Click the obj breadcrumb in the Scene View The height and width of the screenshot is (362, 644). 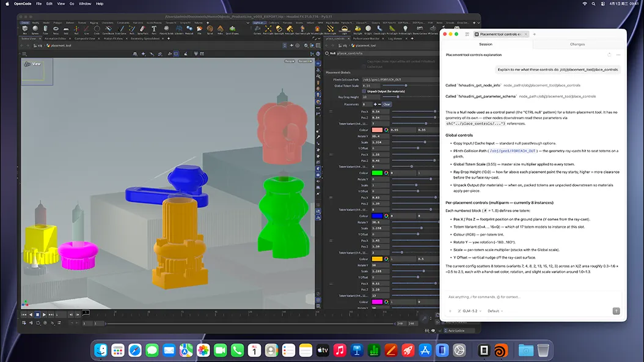(38, 46)
